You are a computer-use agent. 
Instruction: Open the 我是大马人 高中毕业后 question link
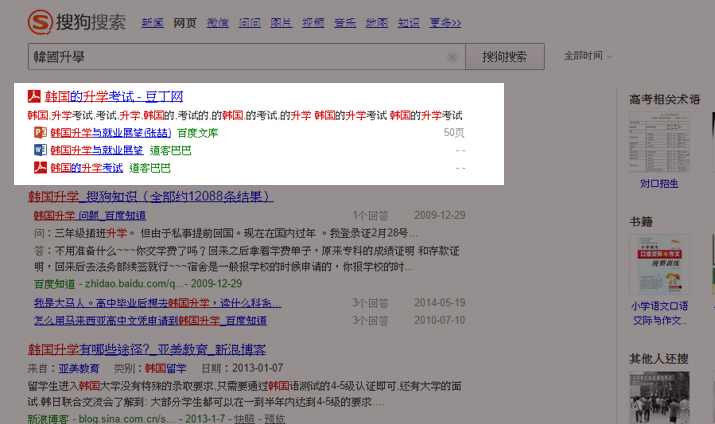tap(157, 303)
